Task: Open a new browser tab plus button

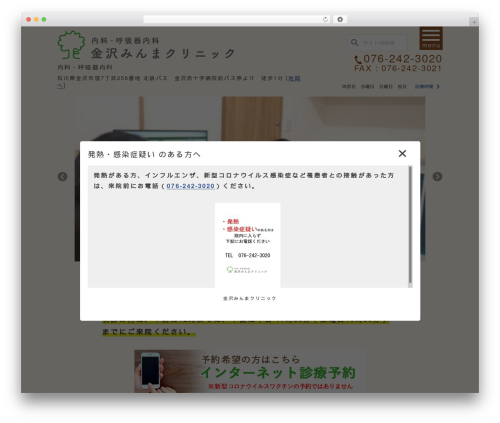Action: tap(474, 22)
